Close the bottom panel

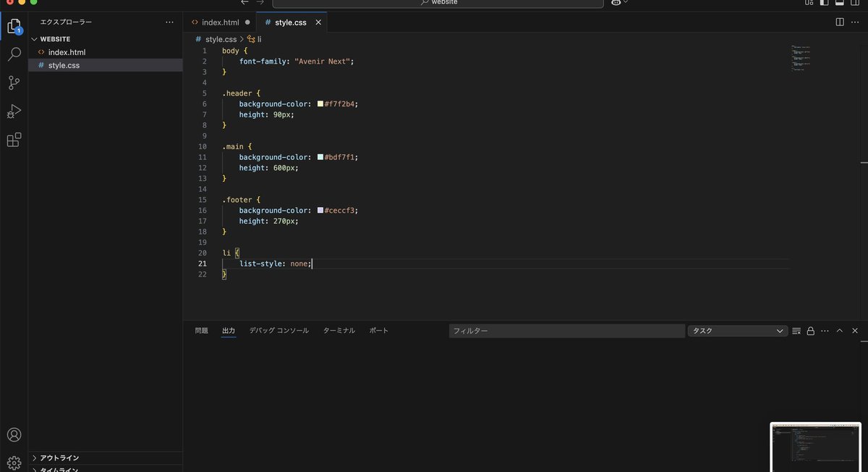855,331
